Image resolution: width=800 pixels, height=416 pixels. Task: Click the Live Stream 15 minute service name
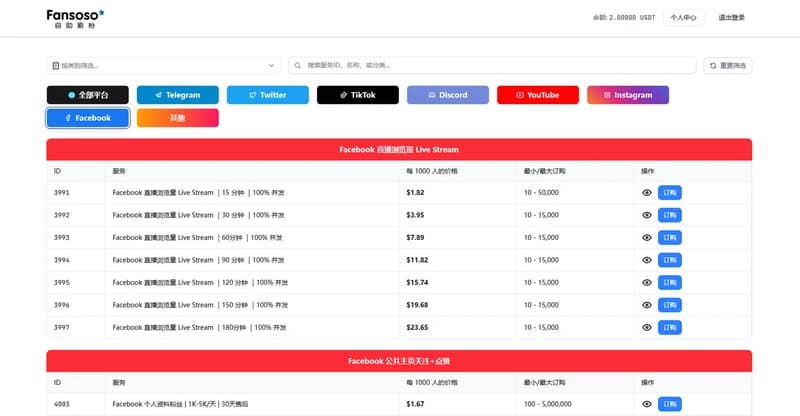(x=198, y=193)
